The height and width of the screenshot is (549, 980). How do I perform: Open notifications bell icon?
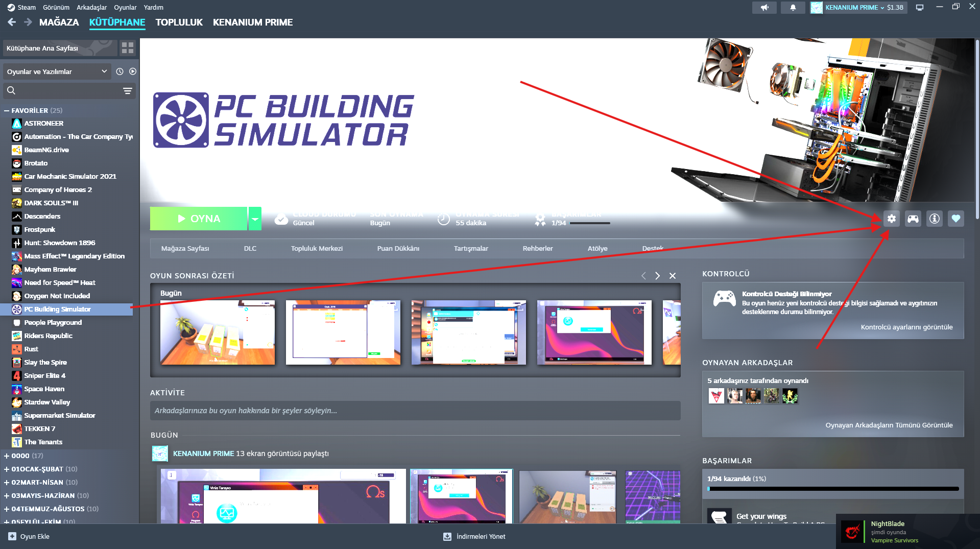793,8
